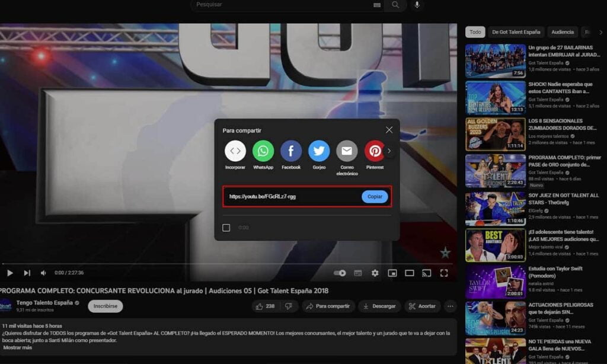Click the Inscribirse subscribe button
Viewport: 607px width, 364px height.
106,306
